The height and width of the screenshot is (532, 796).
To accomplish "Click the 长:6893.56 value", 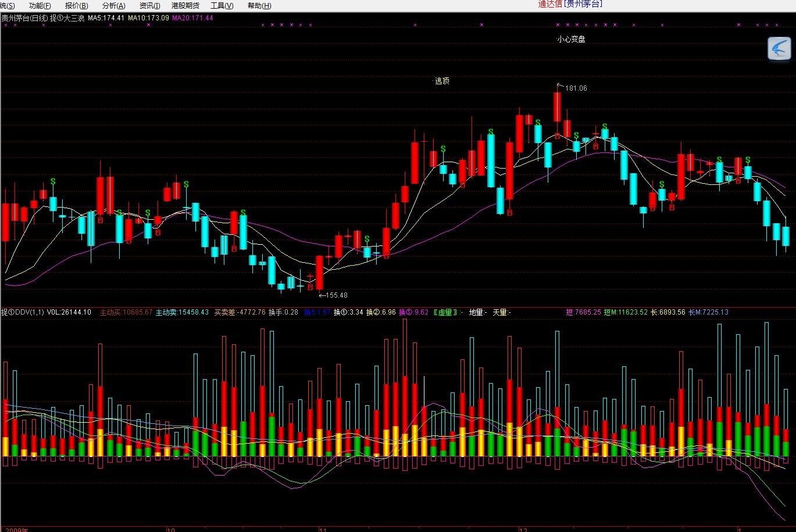I will [668, 312].
